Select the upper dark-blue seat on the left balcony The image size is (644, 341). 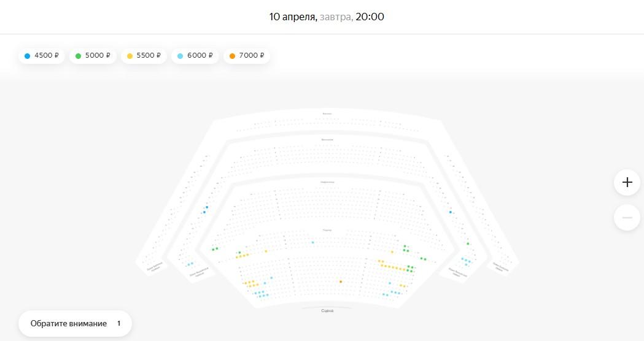[x=207, y=207]
